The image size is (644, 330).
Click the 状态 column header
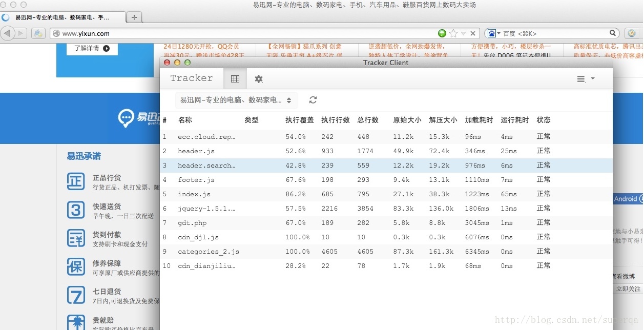pyautogui.click(x=544, y=120)
